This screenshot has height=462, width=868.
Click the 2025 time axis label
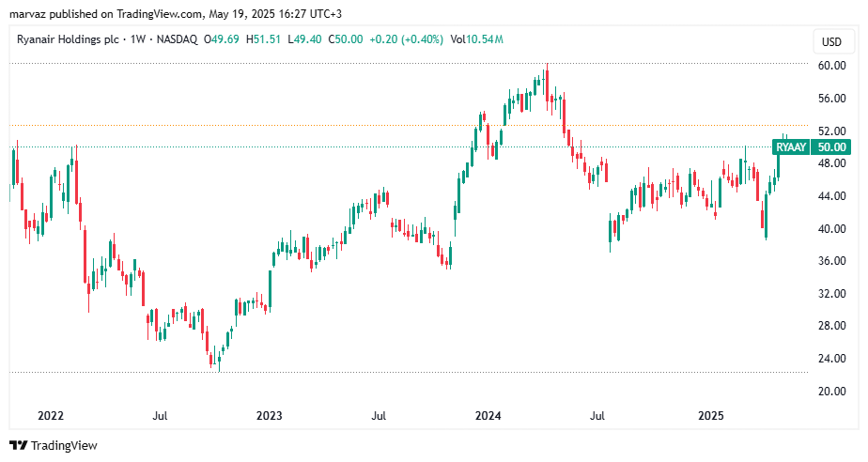coord(711,416)
